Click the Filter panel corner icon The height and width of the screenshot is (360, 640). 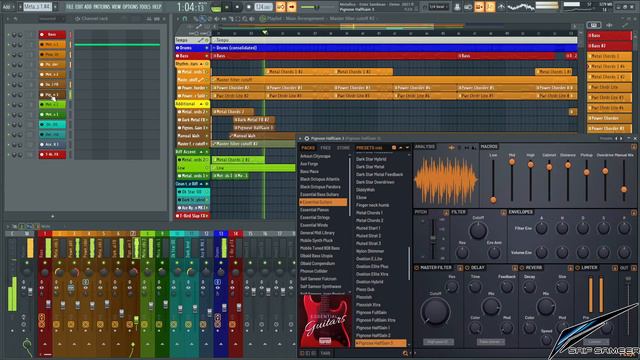point(503,212)
